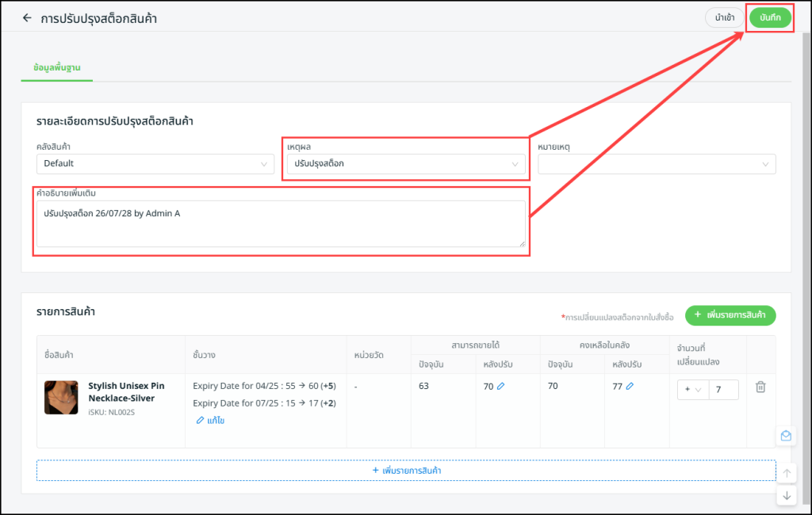Image resolution: width=812 pixels, height=515 pixels.
Task: Click the scroll-down arrow icon
Action: (x=787, y=495)
